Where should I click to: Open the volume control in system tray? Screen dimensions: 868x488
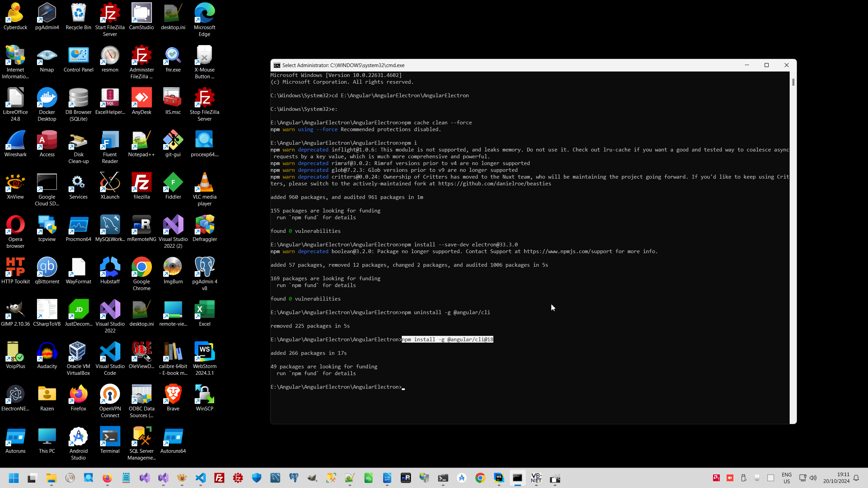tap(813, 478)
